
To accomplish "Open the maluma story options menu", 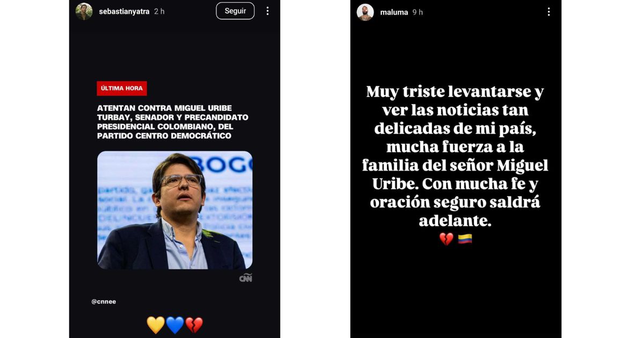I will [548, 12].
